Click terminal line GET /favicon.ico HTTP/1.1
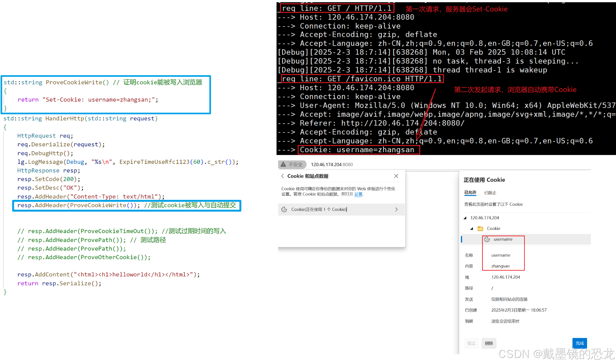Screen dimensions: 616x364 tap(362, 79)
